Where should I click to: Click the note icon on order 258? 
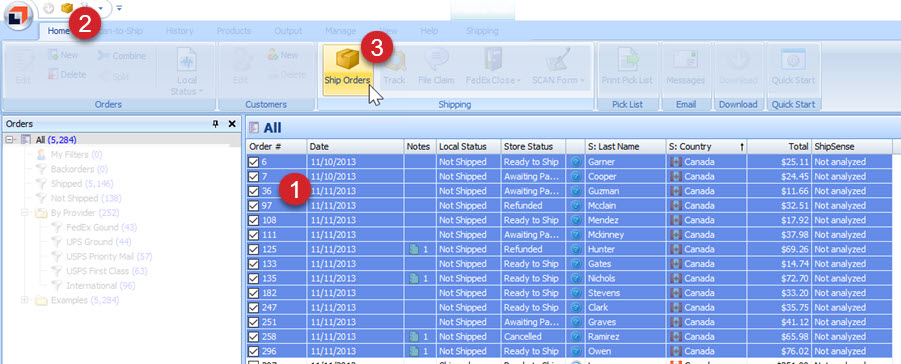click(413, 336)
